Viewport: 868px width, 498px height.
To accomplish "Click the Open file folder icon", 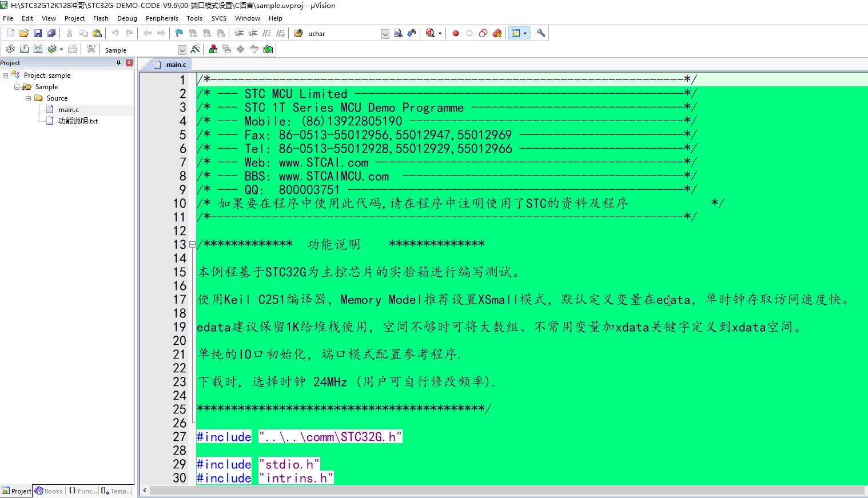I will coord(24,33).
